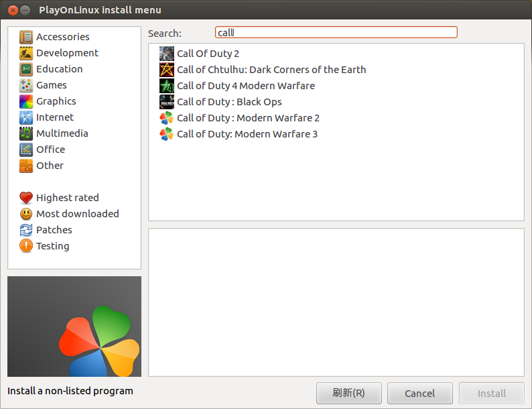
Task: Focus the Search input field
Action: pos(336,33)
